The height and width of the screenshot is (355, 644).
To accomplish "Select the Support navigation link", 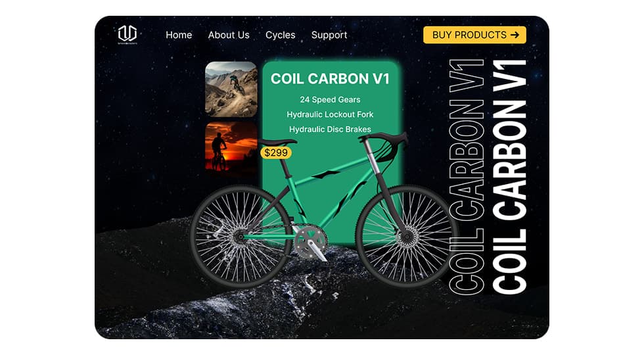I will click(x=329, y=35).
